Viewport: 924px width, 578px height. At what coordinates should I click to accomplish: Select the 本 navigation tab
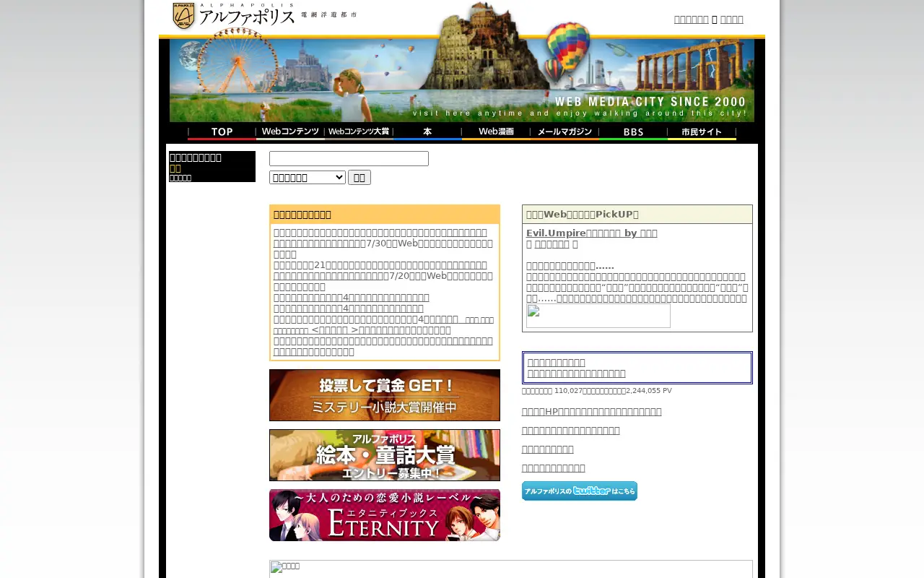coord(427,132)
